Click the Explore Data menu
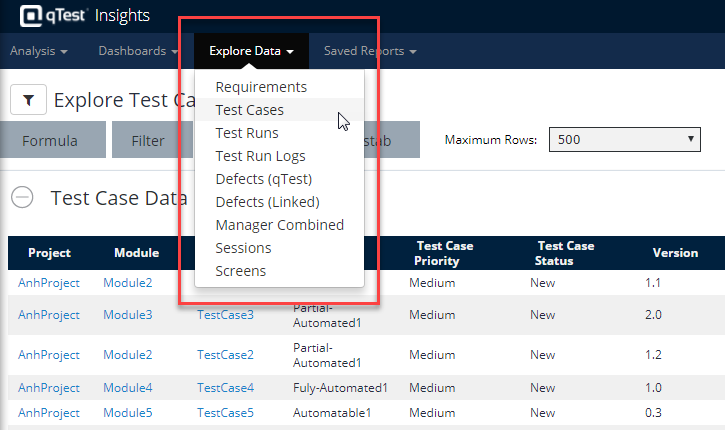Viewport: 725px width, 430px height. pos(252,51)
